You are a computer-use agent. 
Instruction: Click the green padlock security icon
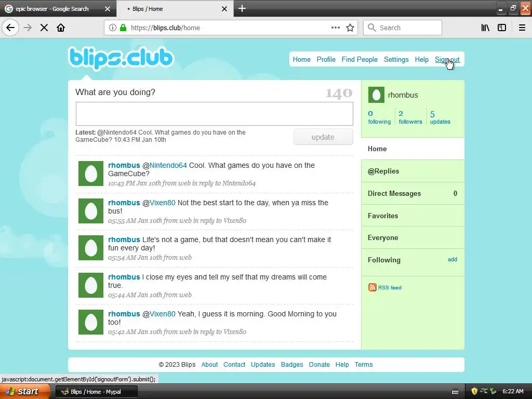click(123, 28)
